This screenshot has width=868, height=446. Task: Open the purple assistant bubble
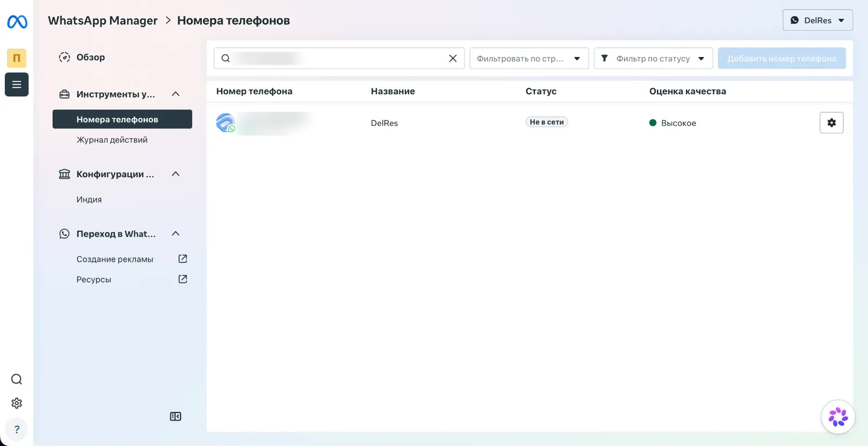(x=838, y=417)
